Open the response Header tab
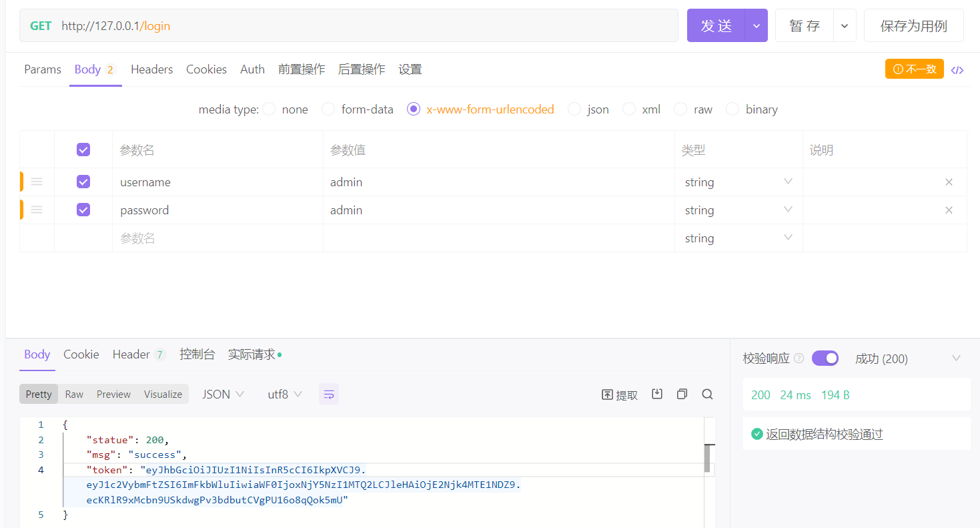This screenshot has width=980, height=528. 139,354
